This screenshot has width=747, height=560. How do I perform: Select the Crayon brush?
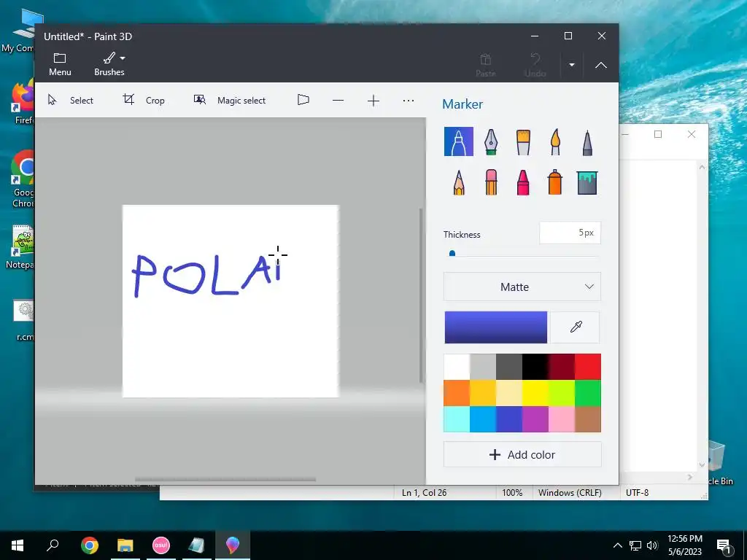pos(522,182)
